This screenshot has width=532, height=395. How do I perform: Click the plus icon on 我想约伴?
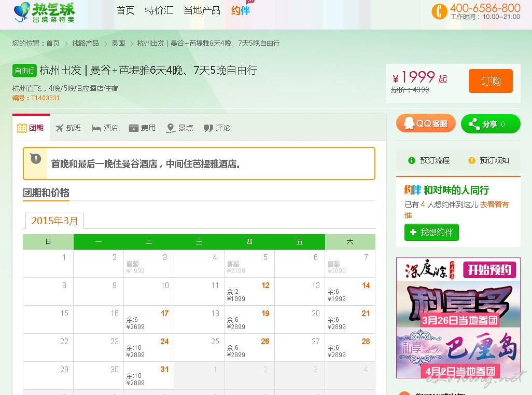(413, 232)
